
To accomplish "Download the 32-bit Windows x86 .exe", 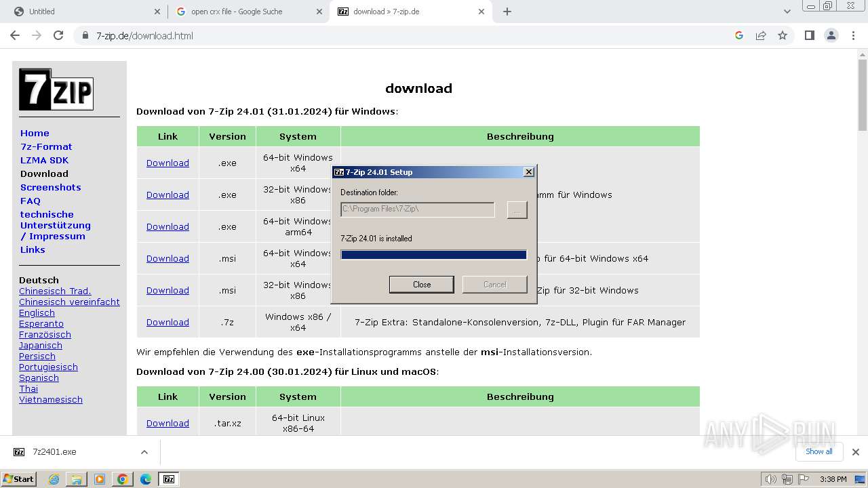I will tap(167, 195).
